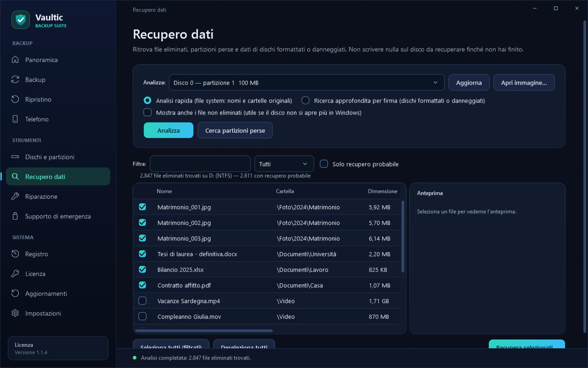Click the Riparazione wrench icon
Screen dimensions: 588x368
coord(15,196)
